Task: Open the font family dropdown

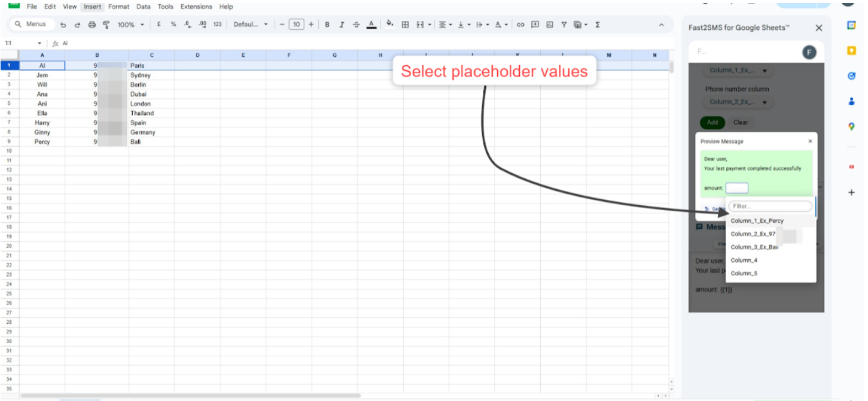Action: (x=250, y=25)
